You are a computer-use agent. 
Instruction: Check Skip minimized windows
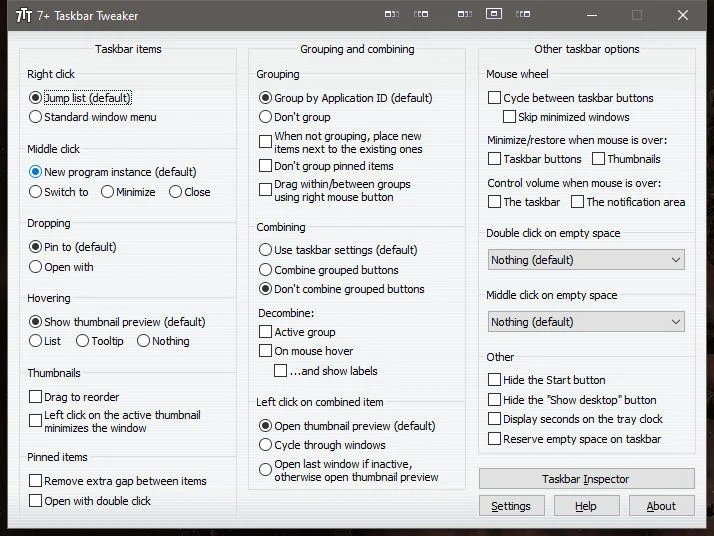(x=566, y=117)
